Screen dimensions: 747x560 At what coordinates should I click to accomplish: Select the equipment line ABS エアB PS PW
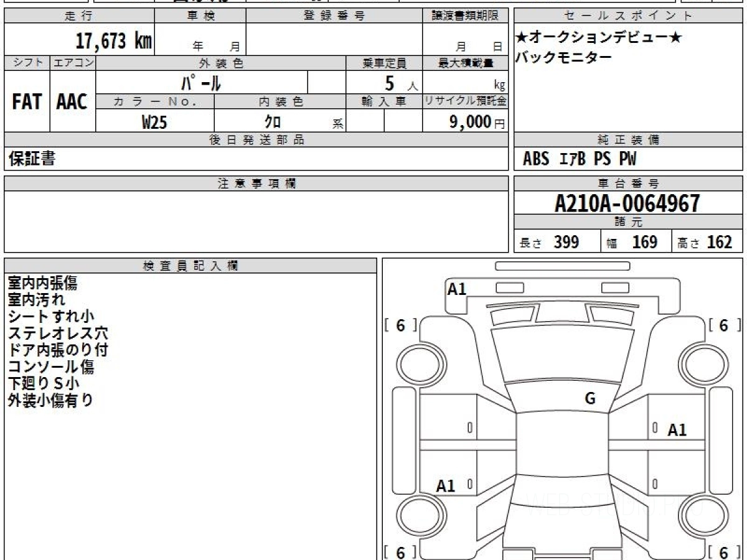(x=580, y=159)
